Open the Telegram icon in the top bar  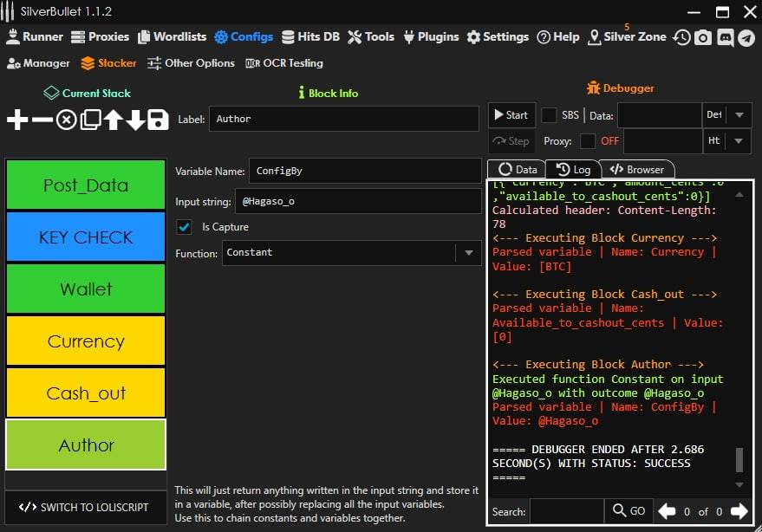click(746, 37)
